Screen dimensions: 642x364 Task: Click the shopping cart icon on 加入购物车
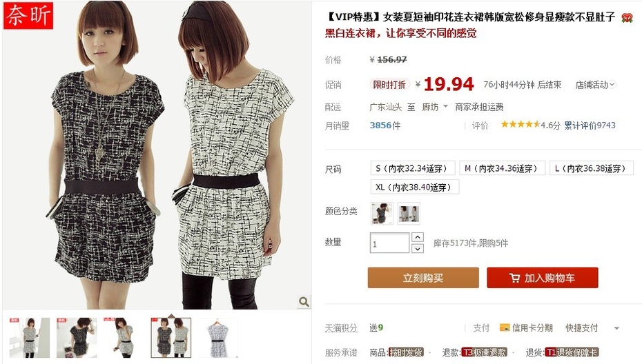(514, 278)
